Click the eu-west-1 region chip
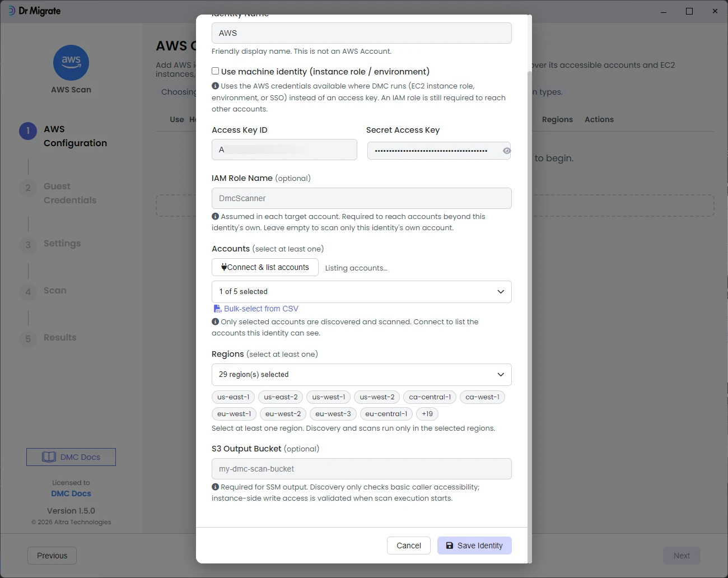The width and height of the screenshot is (728, 578). tap(234, 414)
